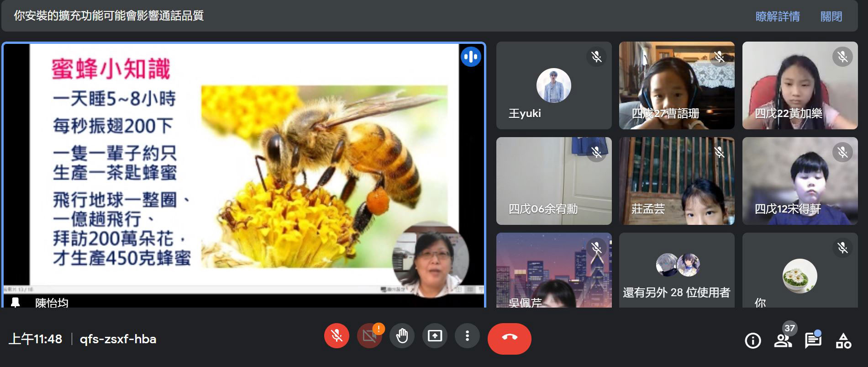868x367 pixels.
Task: Select the 莊孟芸 video tile
Action: click(677, 181)
